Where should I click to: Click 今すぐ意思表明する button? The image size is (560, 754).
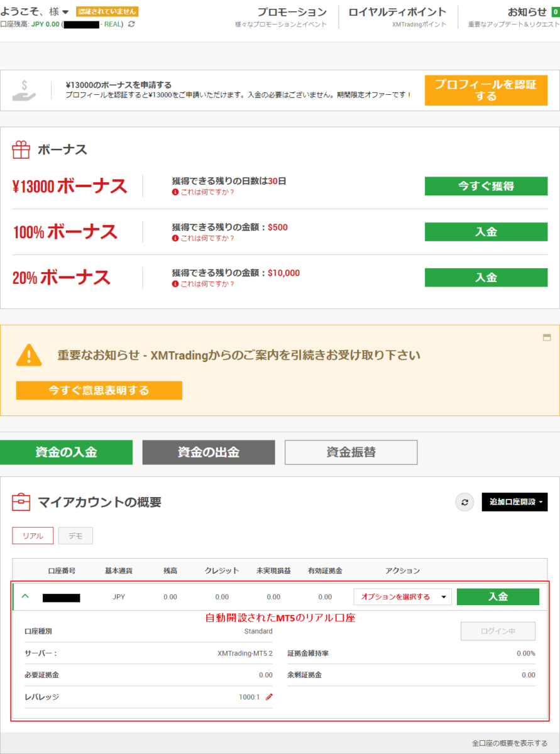tap(99, 390)
